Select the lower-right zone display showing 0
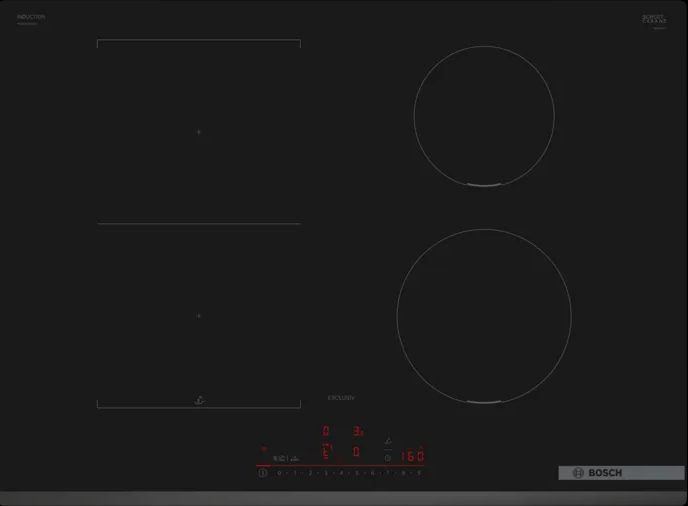 (x=356, y=452)
